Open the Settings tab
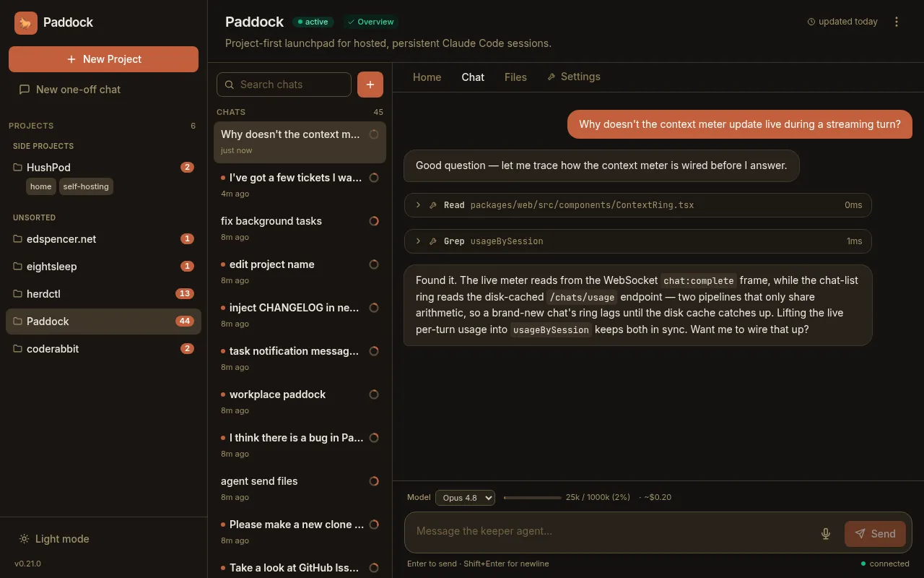Screen dimensions: 924x578 pyautogui.click(x=574, y=77)
